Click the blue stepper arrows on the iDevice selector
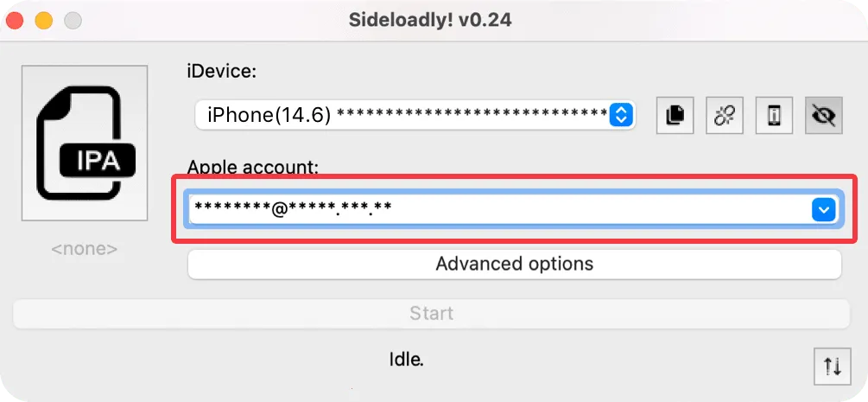Image resolution: width=868 pixels, height=402 pixels. click(x=622, y=114)
